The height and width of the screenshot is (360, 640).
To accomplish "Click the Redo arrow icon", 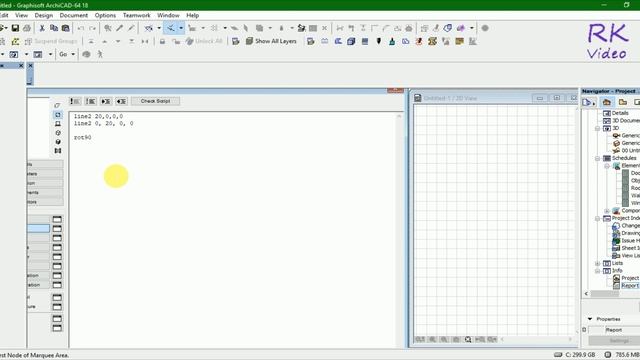I will coord(93,28).
